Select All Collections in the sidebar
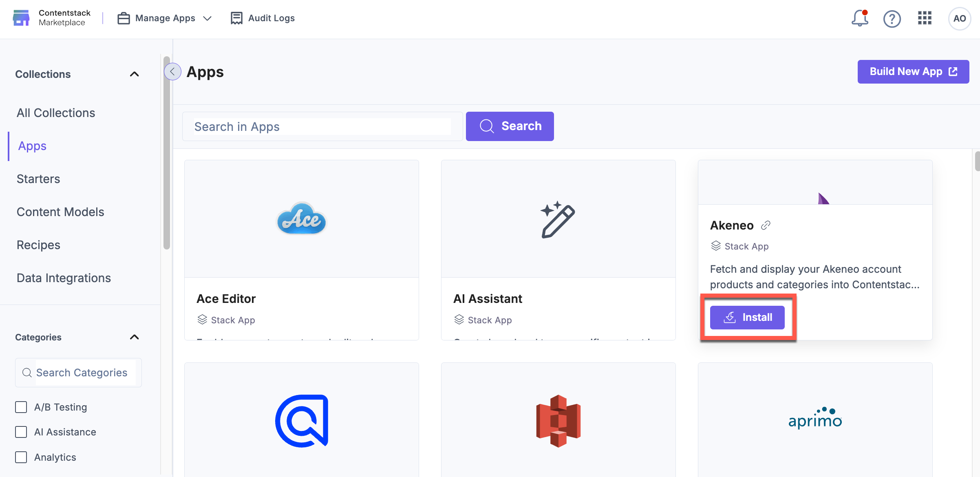This screenshot has width=980, height=477. 56,113
